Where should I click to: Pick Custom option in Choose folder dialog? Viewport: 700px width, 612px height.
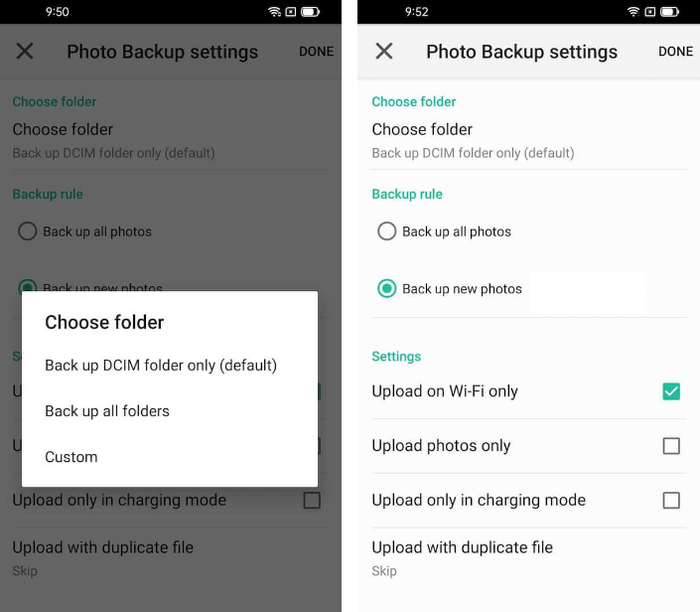(71, 457)
